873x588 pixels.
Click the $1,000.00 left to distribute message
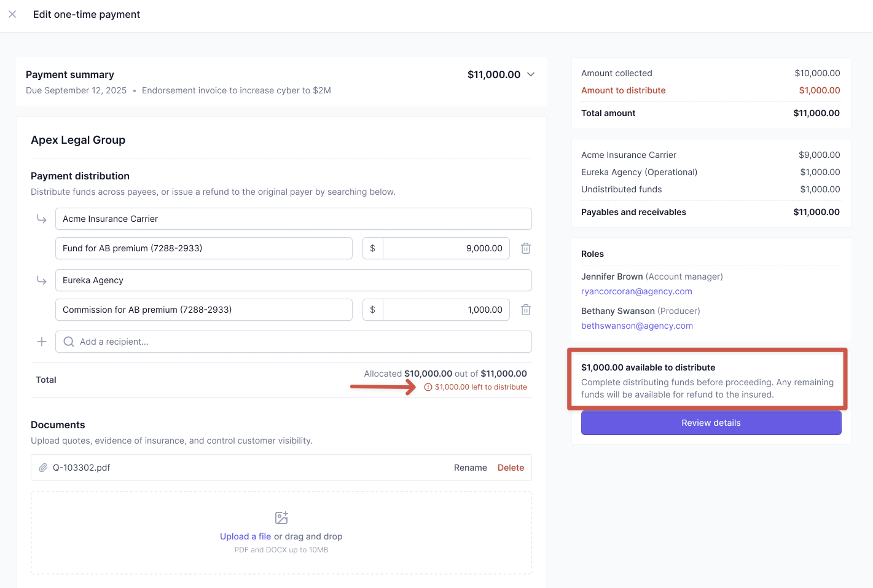tap(481, 387)
